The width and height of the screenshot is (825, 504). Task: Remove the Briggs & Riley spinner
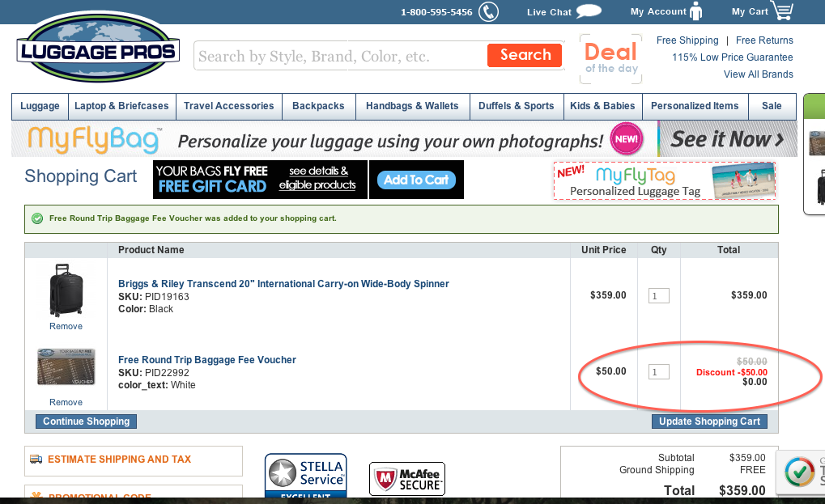(66, 326)
